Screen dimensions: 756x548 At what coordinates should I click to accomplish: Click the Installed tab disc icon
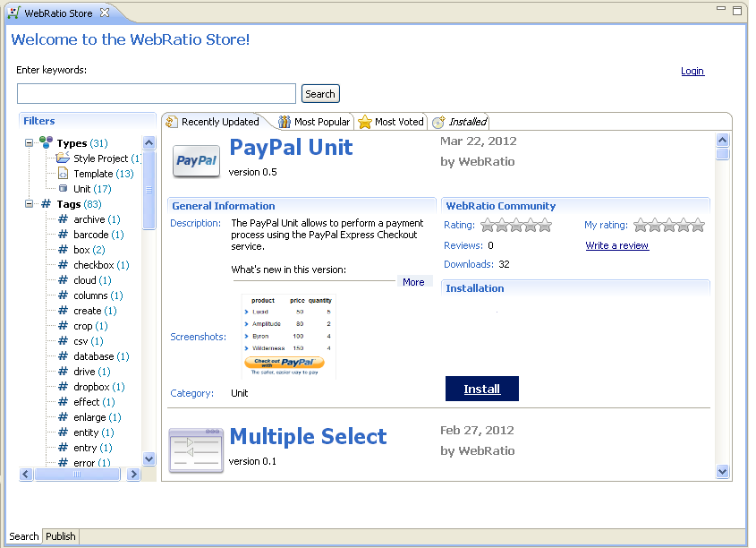tap(438, 122)
